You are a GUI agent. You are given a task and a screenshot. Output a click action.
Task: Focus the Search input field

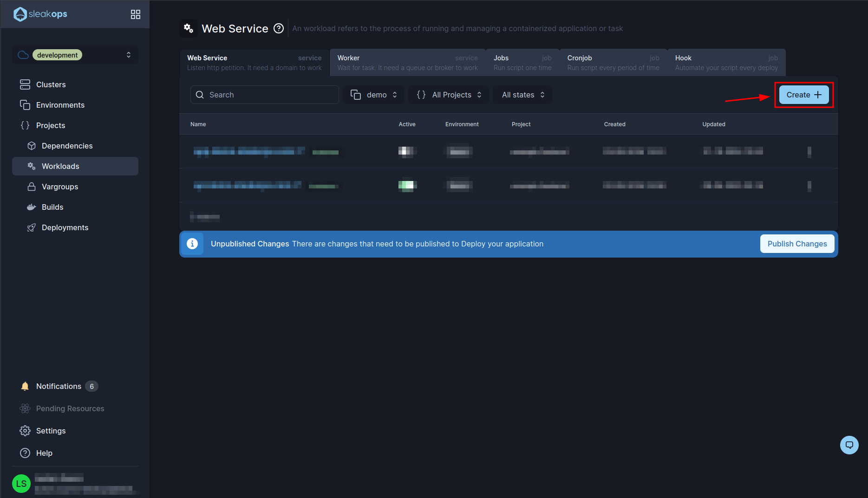pyautogui.click(x=265, y=95)
